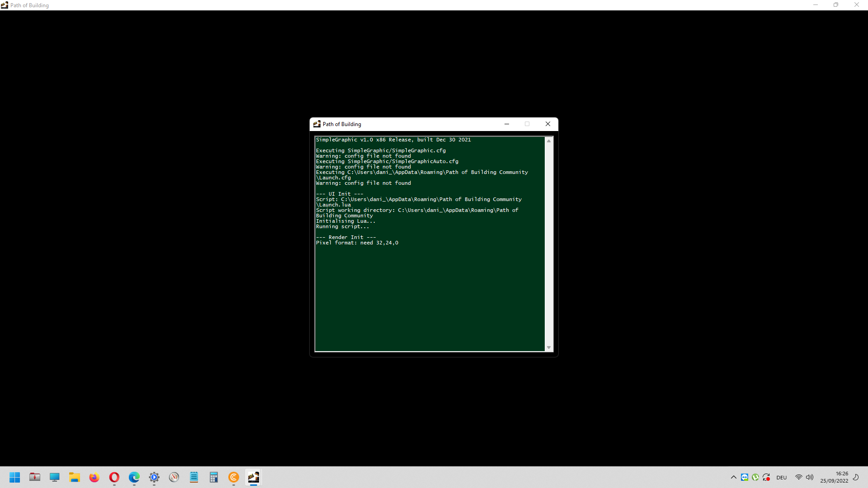This screenshot has width=868, height=488.
Task: Open CCleaner from the taskbar
Action: 234,477
